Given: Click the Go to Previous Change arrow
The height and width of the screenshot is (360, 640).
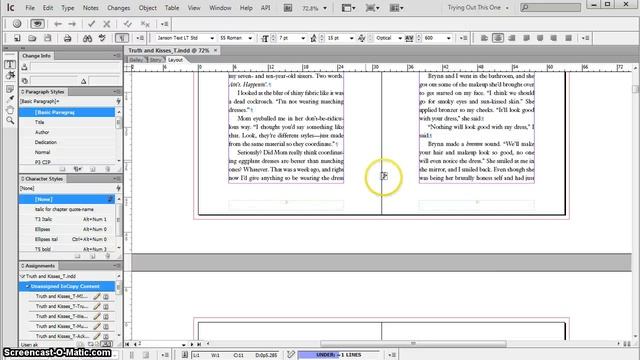Looking at the screenshot, I should (x=58, y=24).
